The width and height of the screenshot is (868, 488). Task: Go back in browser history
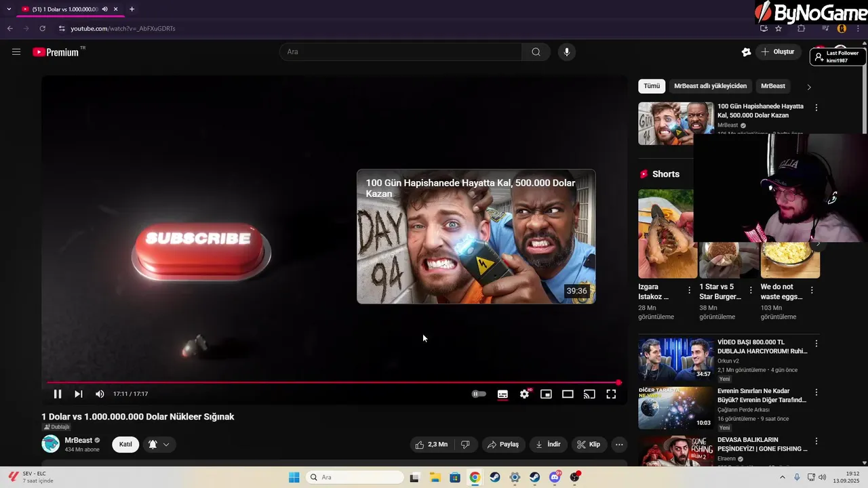pos(9,28)
